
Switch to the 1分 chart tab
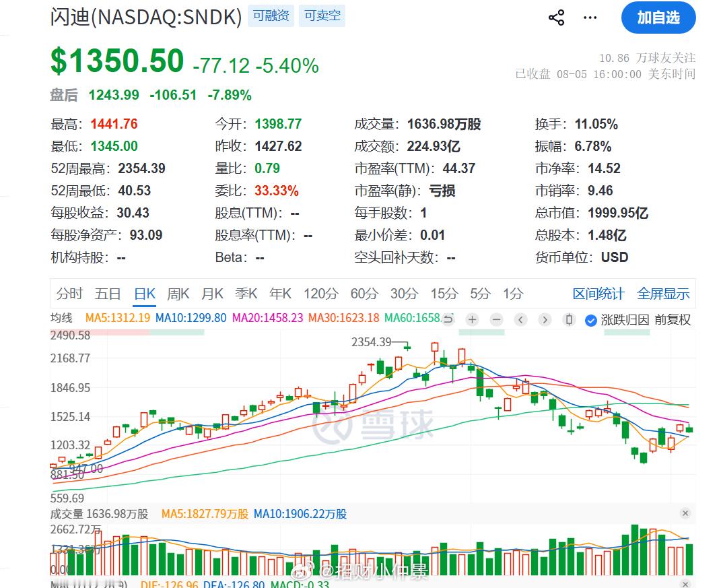click(x=513, y=294)
